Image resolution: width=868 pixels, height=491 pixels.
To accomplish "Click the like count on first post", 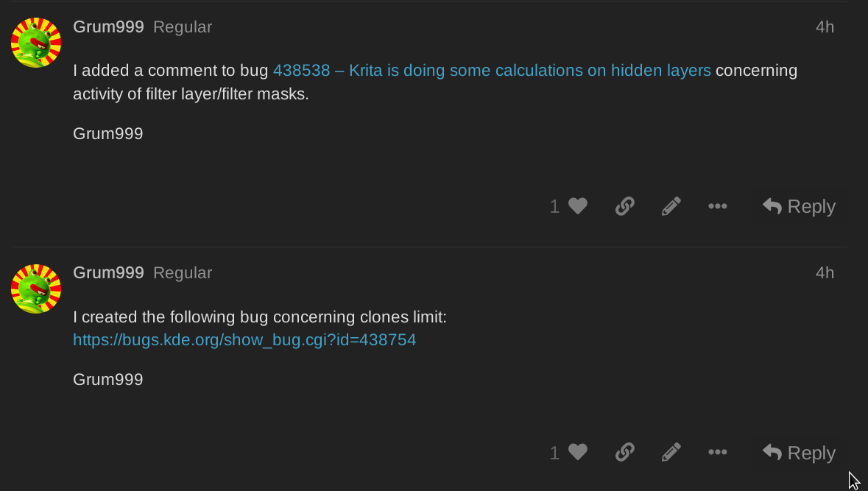I will (x=554, y=207).
